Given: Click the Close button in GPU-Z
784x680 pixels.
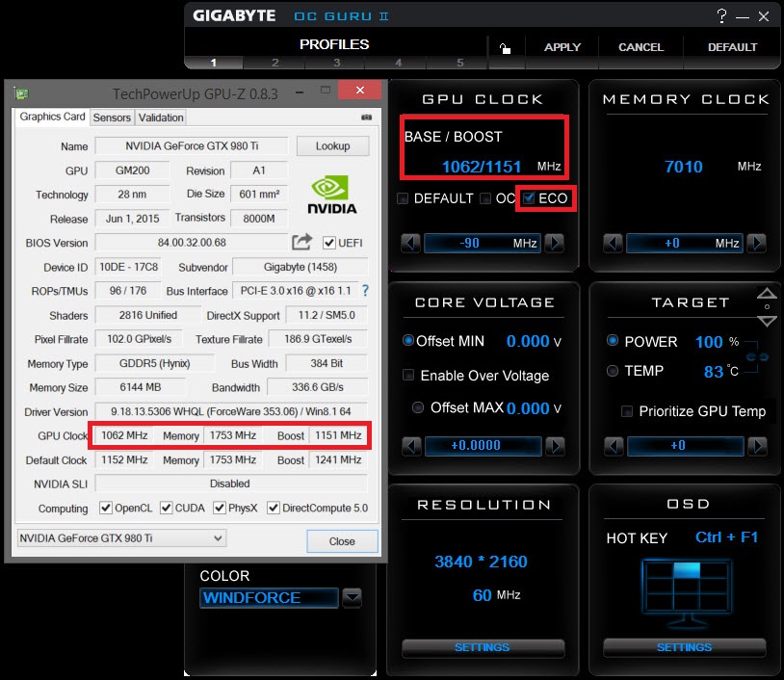Looking at the screenshot, I should (x=342, y=541).
